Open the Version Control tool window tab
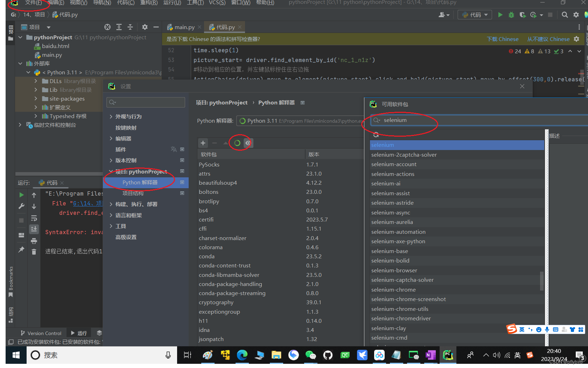This screenshot has height=368, width=588. pos(41,333)
